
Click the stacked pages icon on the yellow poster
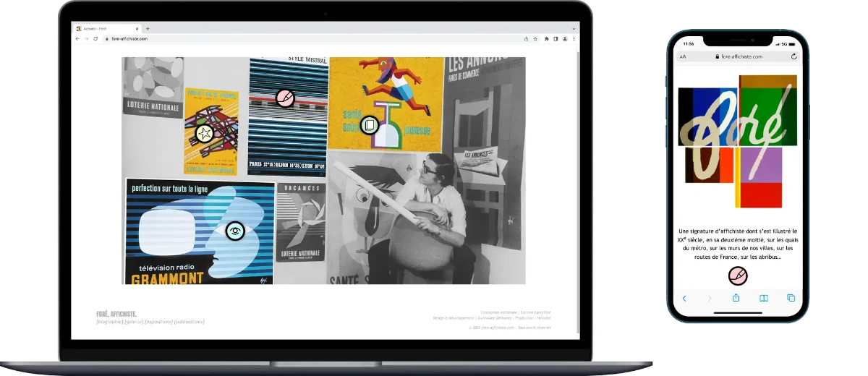[369, 125]
